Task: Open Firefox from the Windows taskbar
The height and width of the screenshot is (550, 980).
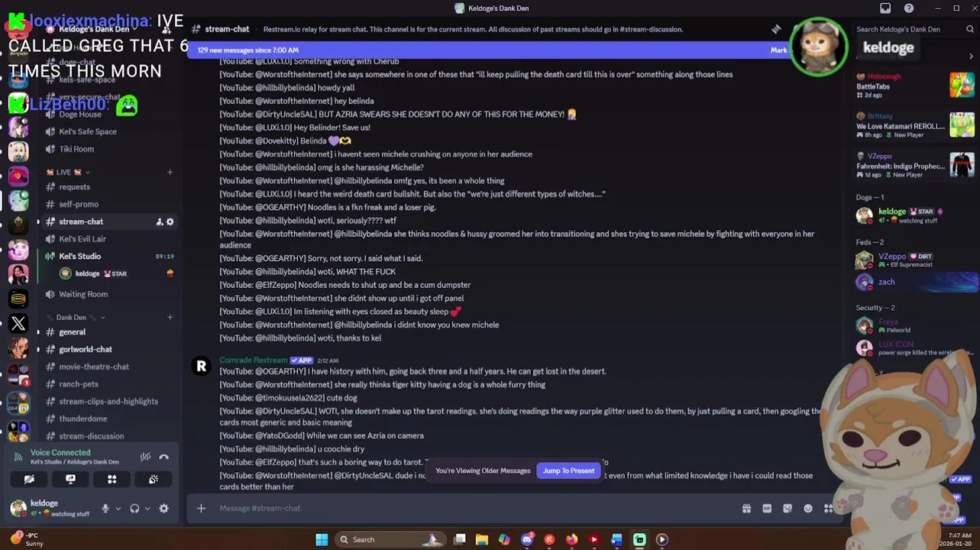Action: click(x=571, y=540)
